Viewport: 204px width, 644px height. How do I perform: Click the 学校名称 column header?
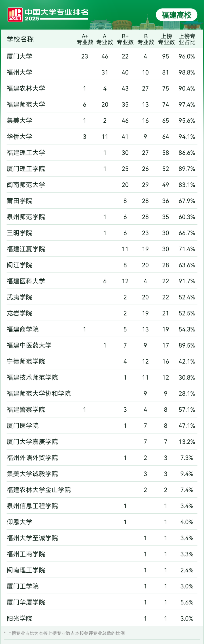click(x=20, y=39)
